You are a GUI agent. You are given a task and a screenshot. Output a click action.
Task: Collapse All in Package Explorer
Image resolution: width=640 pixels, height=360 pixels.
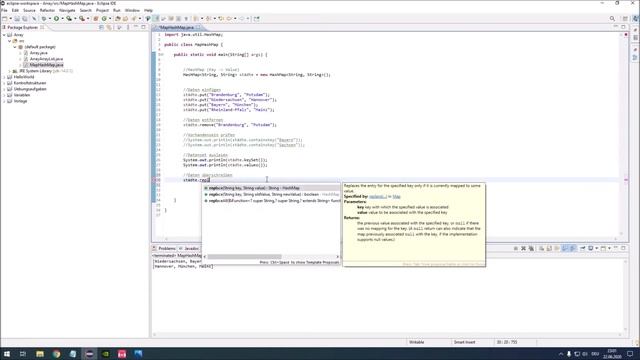[x=101, y=27]
